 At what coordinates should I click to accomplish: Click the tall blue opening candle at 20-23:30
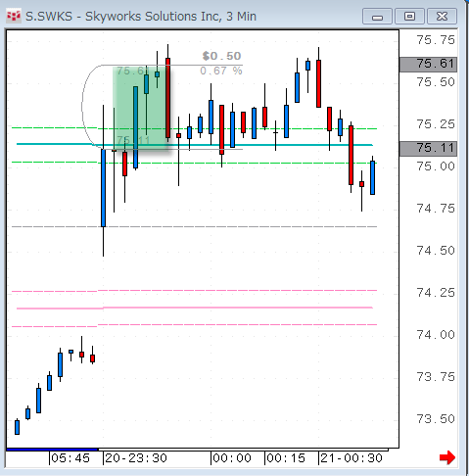[103, 188]
